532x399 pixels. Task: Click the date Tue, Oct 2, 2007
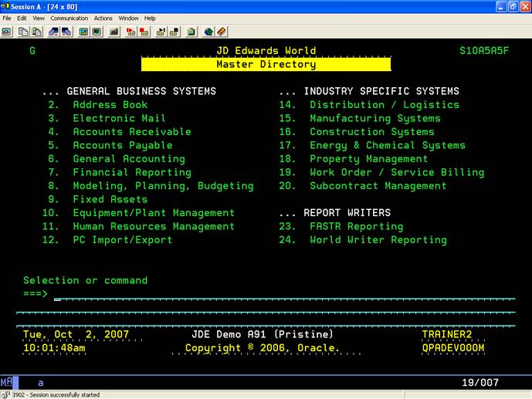[76, 335]
